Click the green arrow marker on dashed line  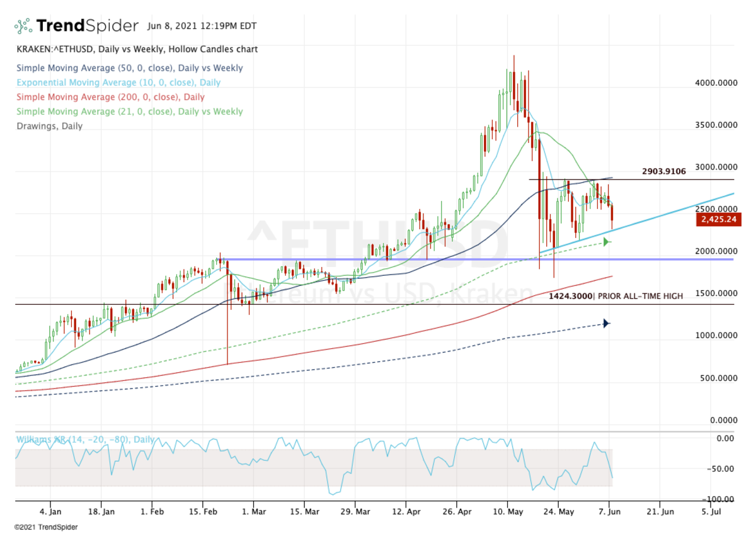pyautogui.click(x=607, y=241)
